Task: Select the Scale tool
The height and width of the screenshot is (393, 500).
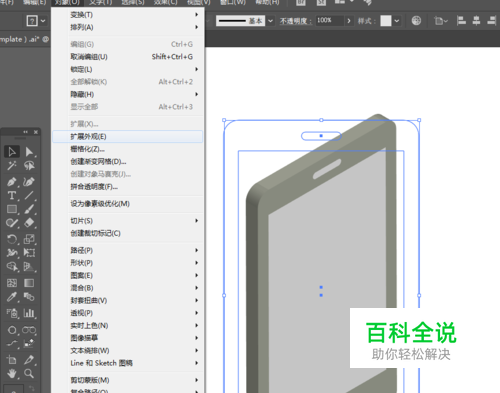Action: 29,239
